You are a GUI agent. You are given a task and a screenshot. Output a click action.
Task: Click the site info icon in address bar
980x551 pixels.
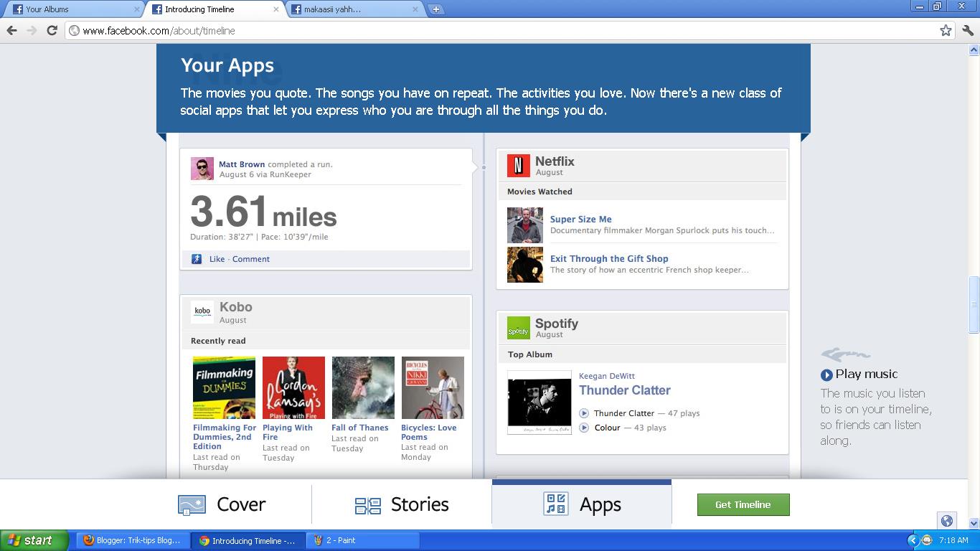pyautogui.click(x=74, y=30)
